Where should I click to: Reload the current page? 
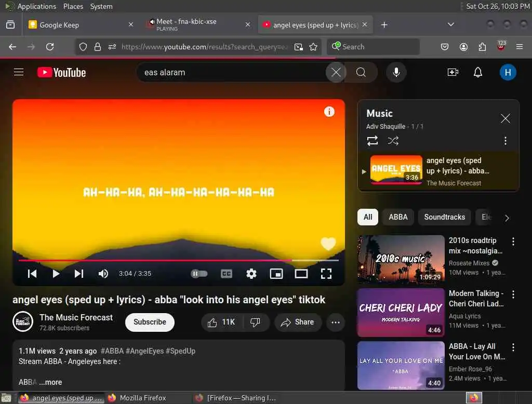(x=50, y=47)
